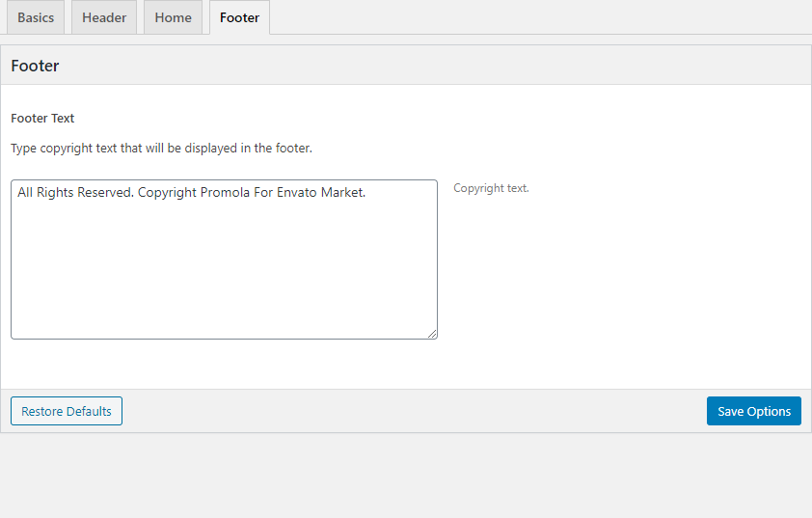Open the Header tab
Screen dimensions: 812x518
[104, 17]
